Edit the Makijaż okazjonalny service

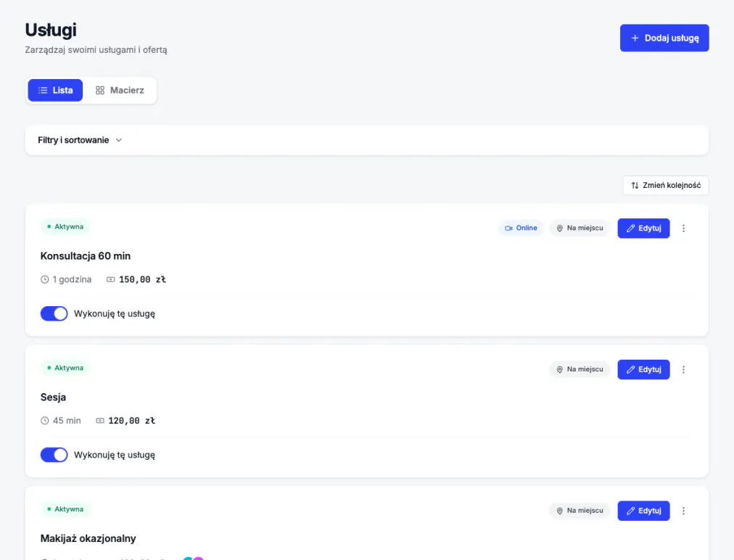pos(643,511)
